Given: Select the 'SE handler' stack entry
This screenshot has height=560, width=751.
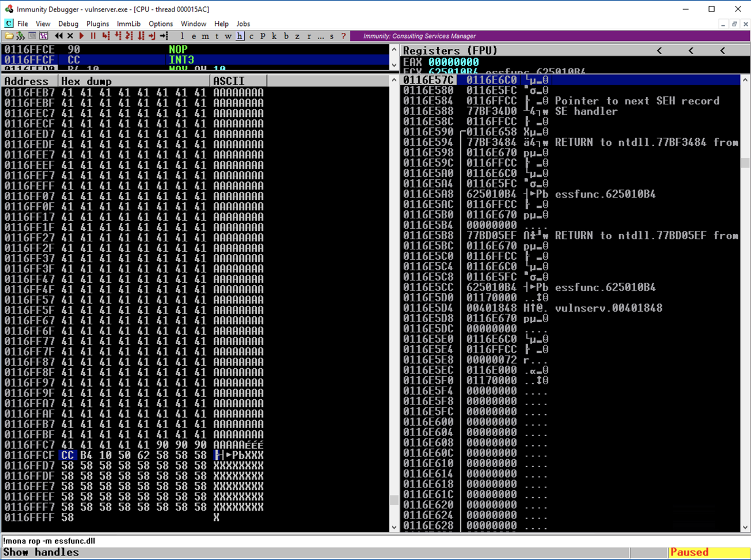Looking at the screenshot, I should click(x=571, y=111).
